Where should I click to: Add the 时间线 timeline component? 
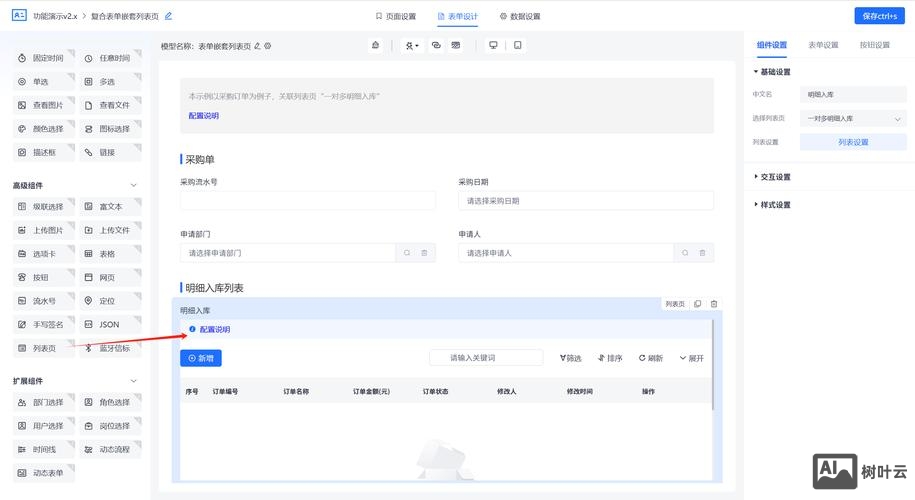(x=44, y=449)
